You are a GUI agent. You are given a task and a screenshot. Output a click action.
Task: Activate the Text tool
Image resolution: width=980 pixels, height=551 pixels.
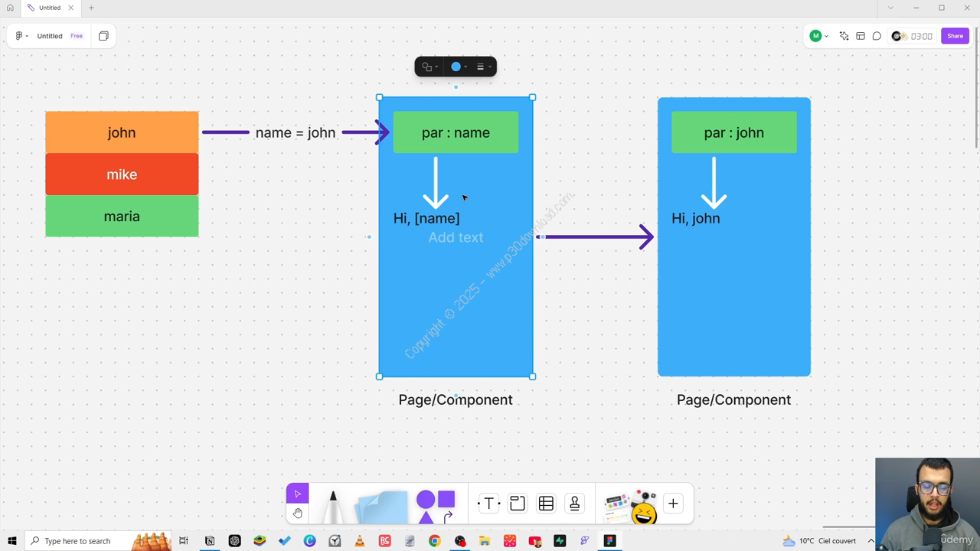click(x=488, y=504)
